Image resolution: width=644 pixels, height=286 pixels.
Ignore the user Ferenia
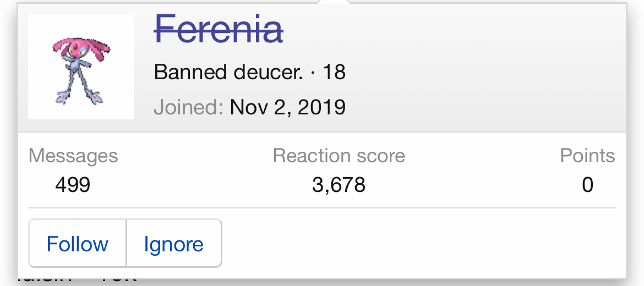click(174, 244)
